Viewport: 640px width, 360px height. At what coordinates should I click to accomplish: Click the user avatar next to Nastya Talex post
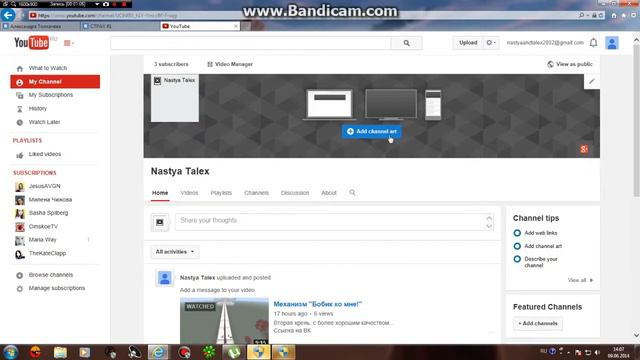click(164, 278)
